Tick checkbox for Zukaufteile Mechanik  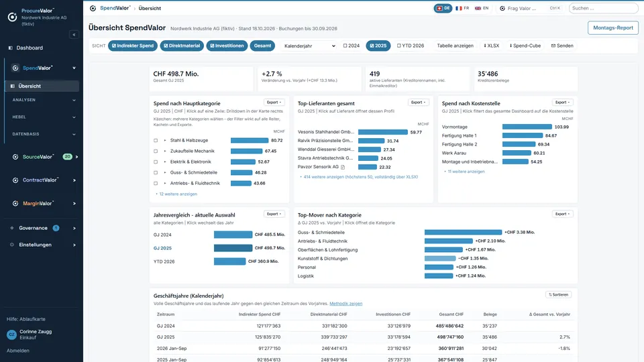(156, 151)
